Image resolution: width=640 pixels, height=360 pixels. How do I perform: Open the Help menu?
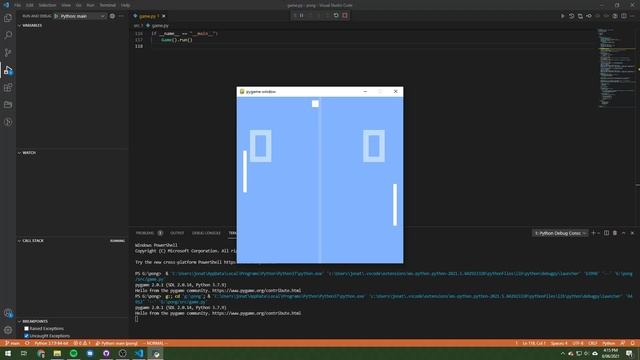click(x=125, y=5)
